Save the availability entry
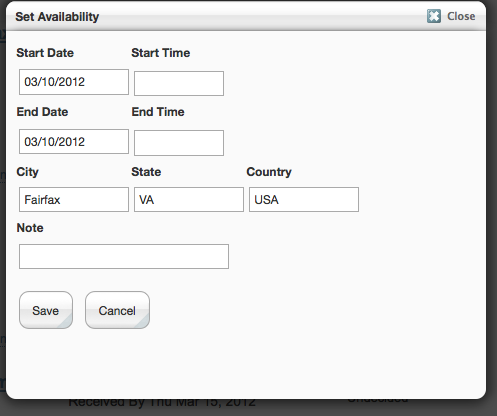 coord(46,310)
